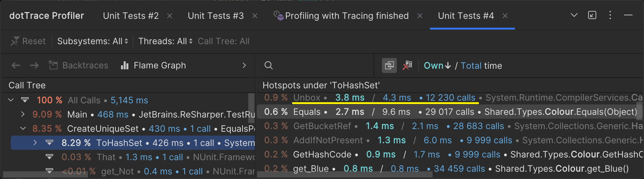Toggle the group-by-window hotspots icon
644x179 pixels.
(x=389, y=66)
